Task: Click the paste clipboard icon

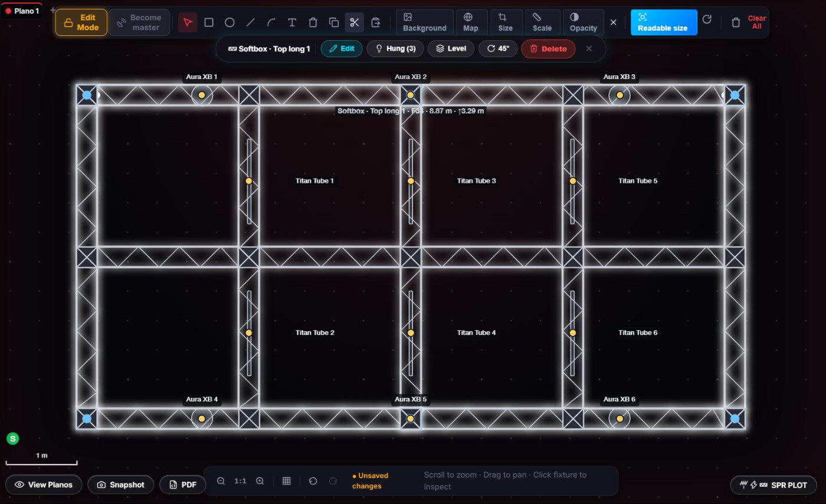Action: point(375,22)
